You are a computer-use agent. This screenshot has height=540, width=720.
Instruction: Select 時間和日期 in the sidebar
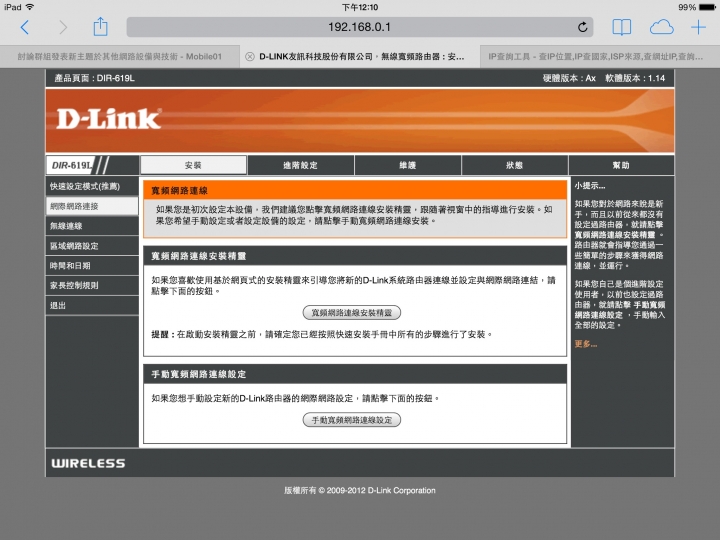click(x=92, y=265)
